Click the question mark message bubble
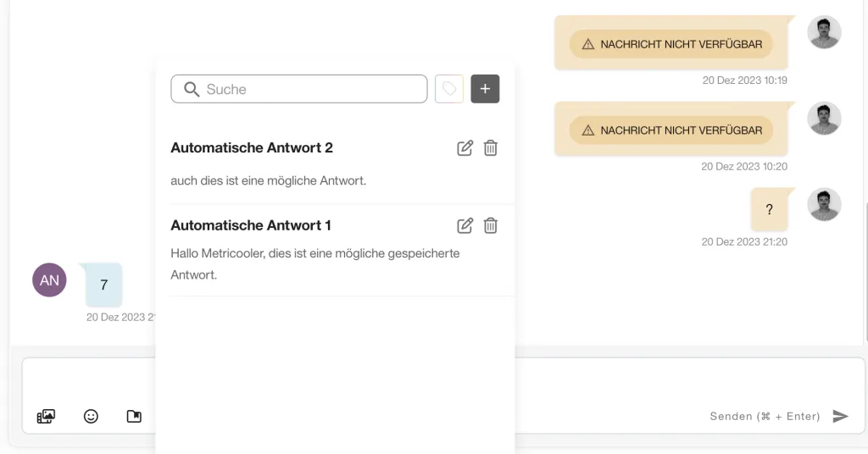868x454 pixels. click(769, 210)
